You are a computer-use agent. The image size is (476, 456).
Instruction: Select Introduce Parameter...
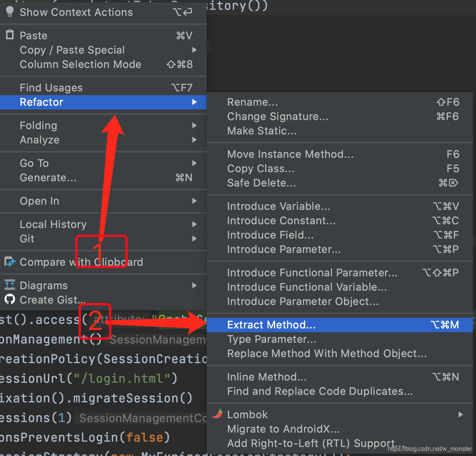pos(340,249)
